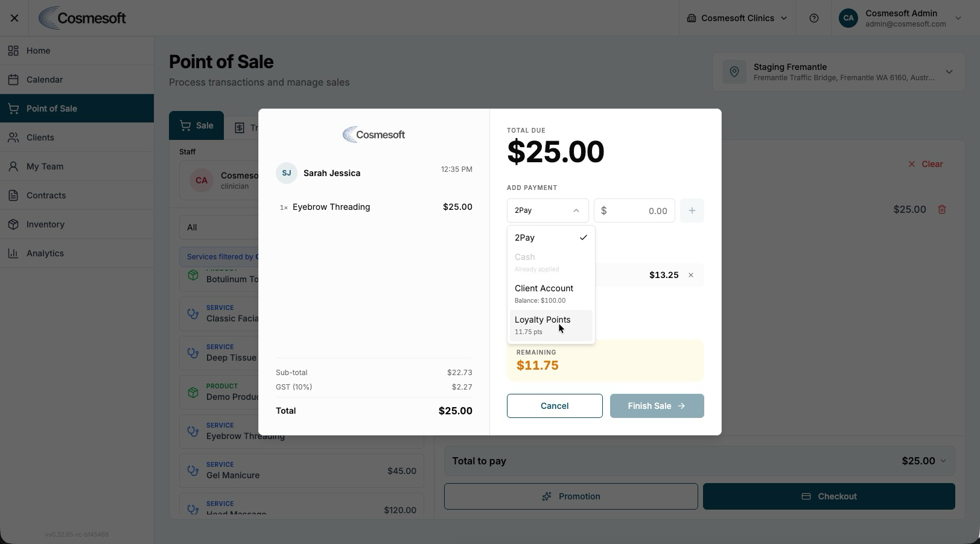The image size is (980, 544).
Task: Click the payment amount input field
Action: (634, 210)
